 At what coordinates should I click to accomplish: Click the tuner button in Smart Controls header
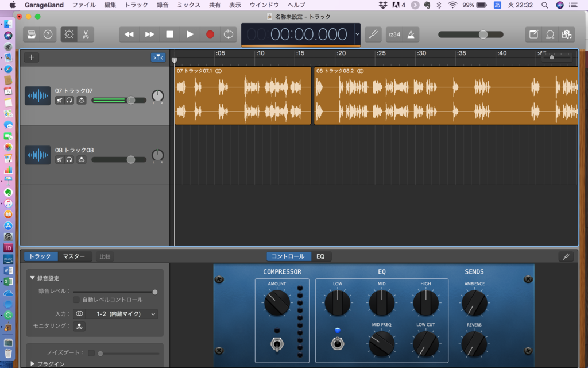[x=566, y=256]
